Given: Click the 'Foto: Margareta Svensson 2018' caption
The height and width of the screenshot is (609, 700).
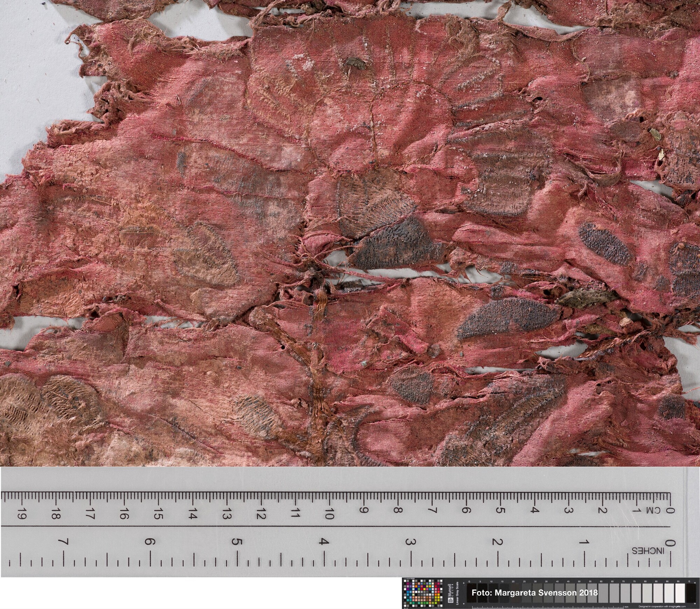Looking at the screenshot, I should pos(534,593).
